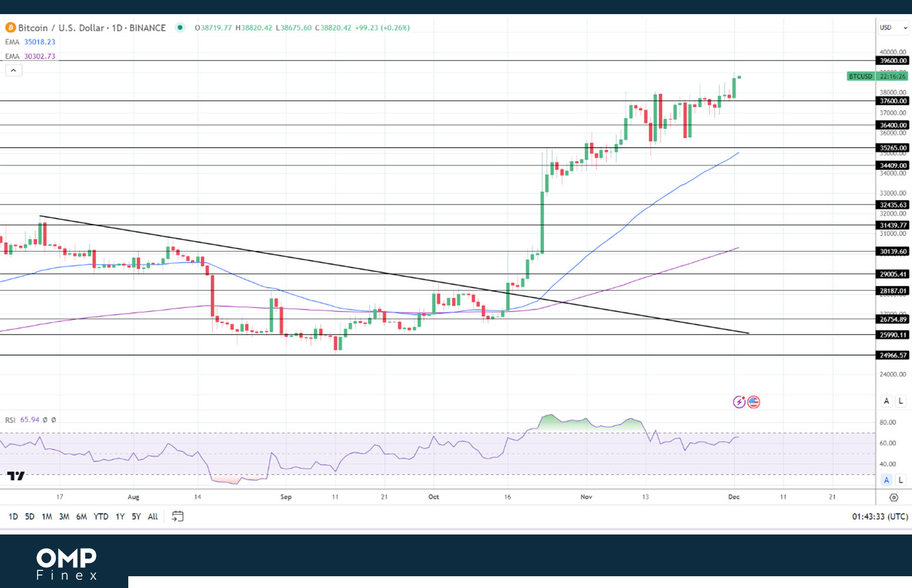This screenshot has width=912, height=588.
Task: Click the 39600.00 price line label
Action: coord(893,61)
